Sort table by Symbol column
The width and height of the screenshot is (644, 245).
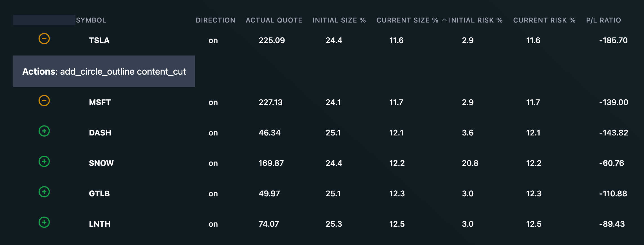point(91,20)
